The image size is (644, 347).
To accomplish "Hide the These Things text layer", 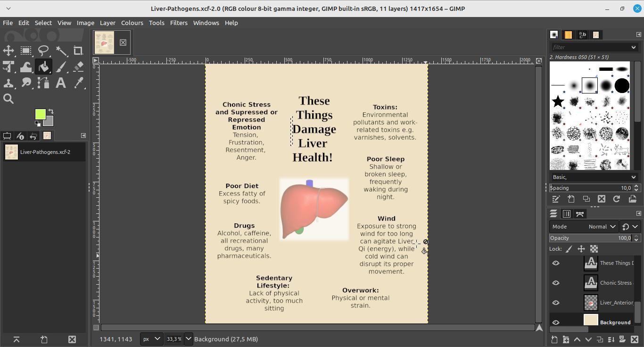I will tap(556, 263).
